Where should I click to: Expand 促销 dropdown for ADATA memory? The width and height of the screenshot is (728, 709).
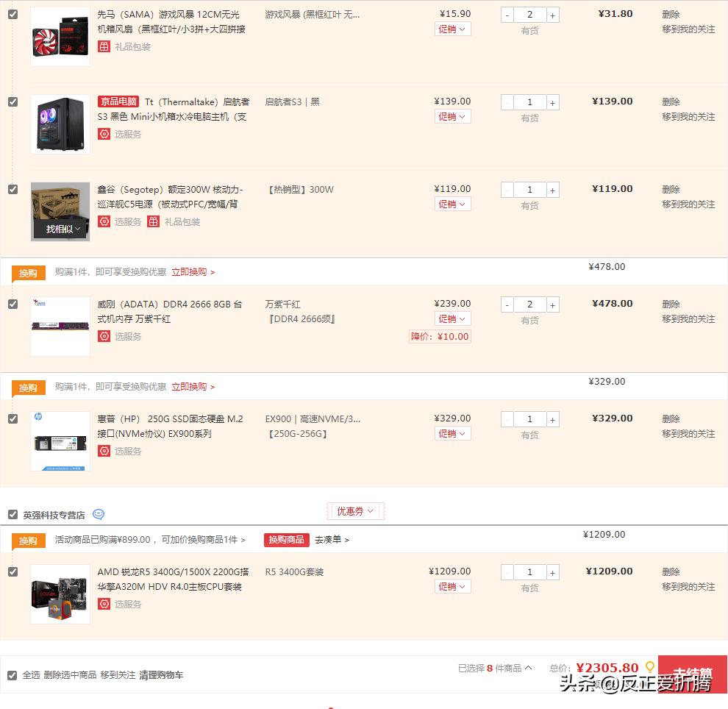453,319
